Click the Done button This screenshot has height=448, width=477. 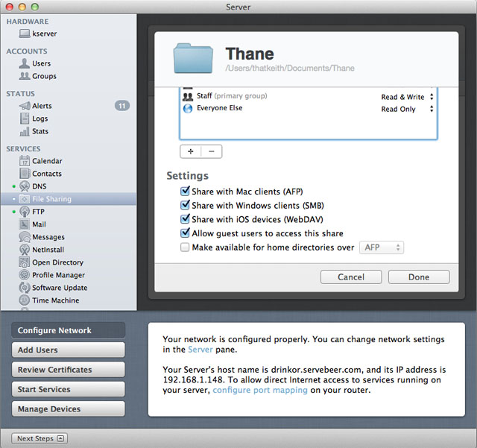coord(419,277)
